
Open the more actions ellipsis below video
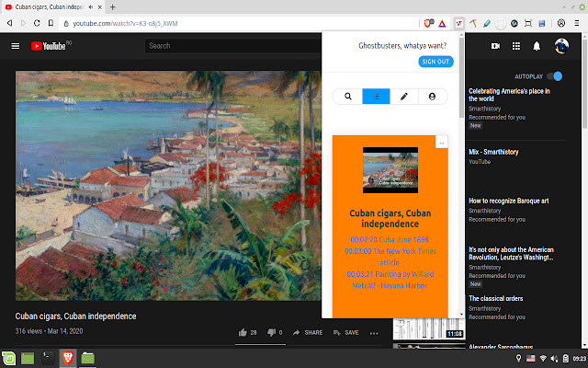(374, 333)
